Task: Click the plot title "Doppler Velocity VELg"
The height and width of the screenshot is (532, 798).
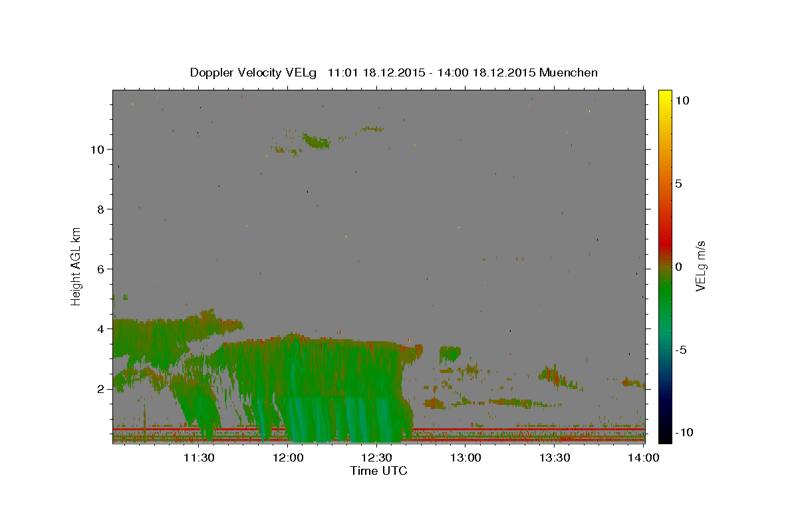Action: tap(255, 72)
